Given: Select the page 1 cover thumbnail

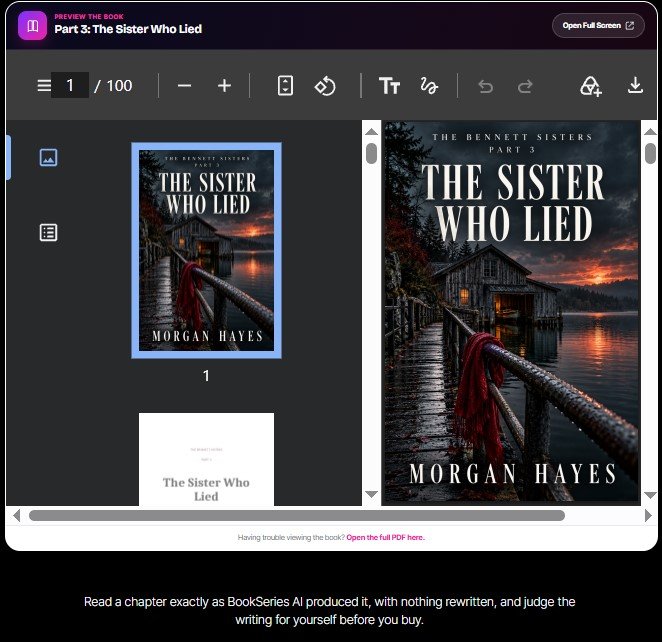Looking at the screenshot, I should [x=206, y=251].
